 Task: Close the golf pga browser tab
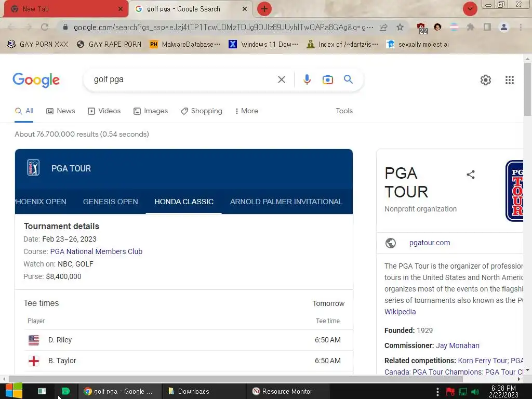[244, 9]
